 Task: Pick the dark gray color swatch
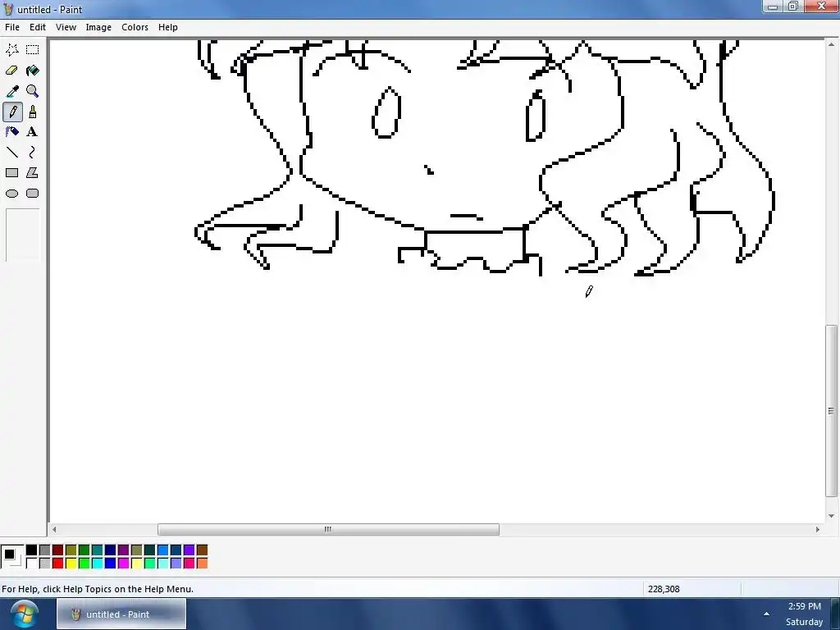click(45, 550)
